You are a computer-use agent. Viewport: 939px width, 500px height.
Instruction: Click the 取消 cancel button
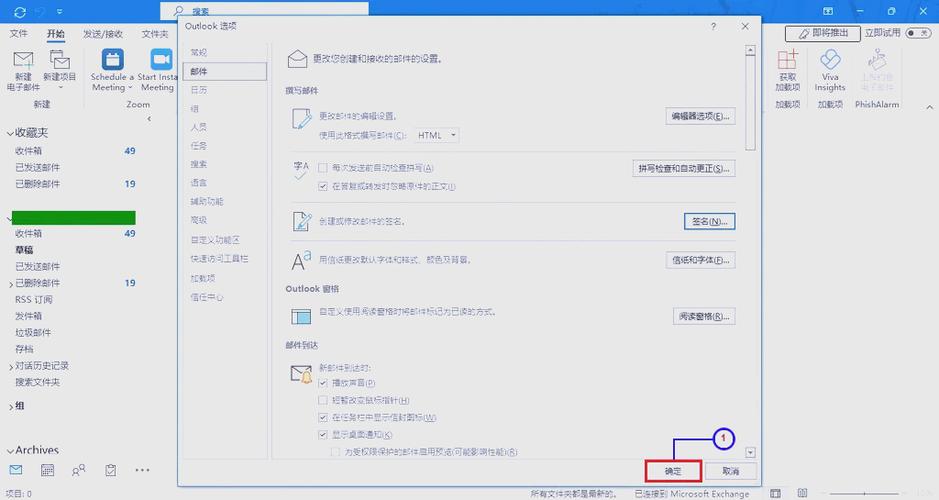point(731,471)
